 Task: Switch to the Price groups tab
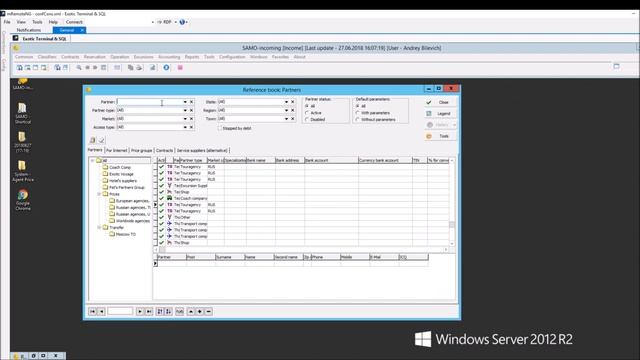click(x=141, y=151)
